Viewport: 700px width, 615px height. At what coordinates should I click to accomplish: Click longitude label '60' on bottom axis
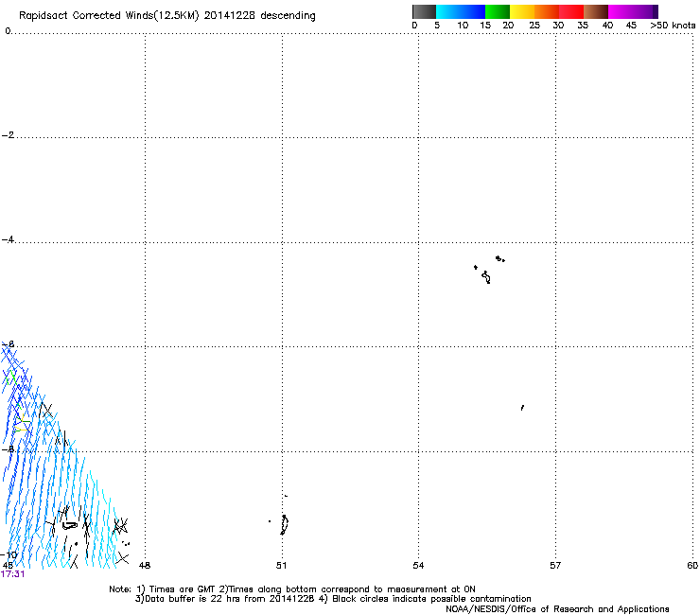coord(692,566)
